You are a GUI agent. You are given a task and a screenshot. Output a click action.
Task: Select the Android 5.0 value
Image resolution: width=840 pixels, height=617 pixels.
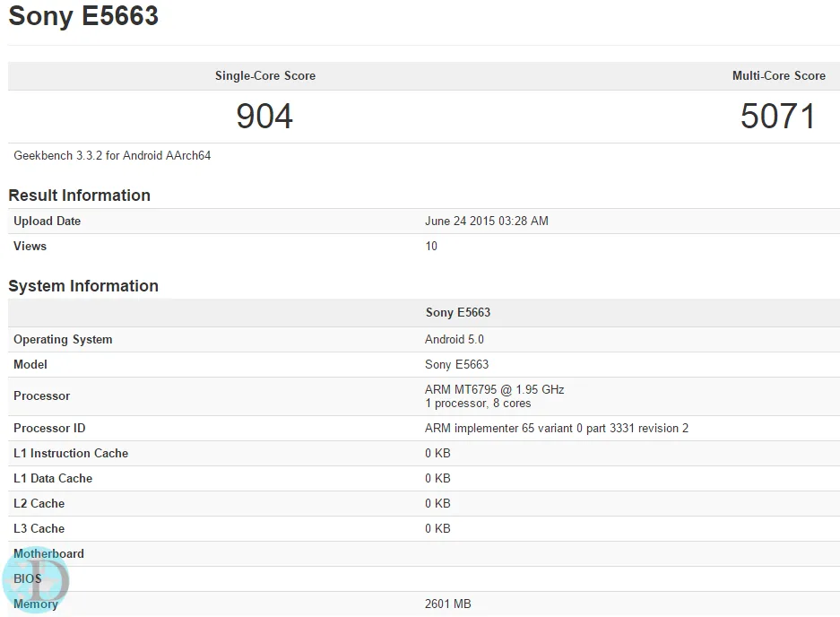(455, 339)
